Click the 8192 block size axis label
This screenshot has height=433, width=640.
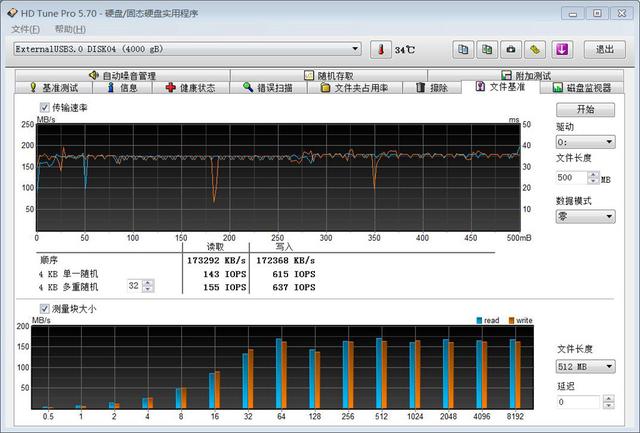(x=515, y=417)
